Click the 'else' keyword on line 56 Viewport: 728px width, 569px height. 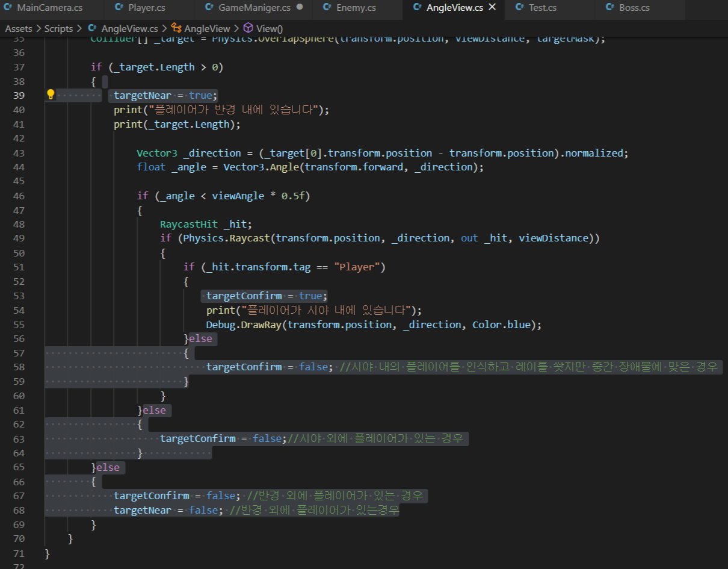pyautogui.click(x=200, y=338)
